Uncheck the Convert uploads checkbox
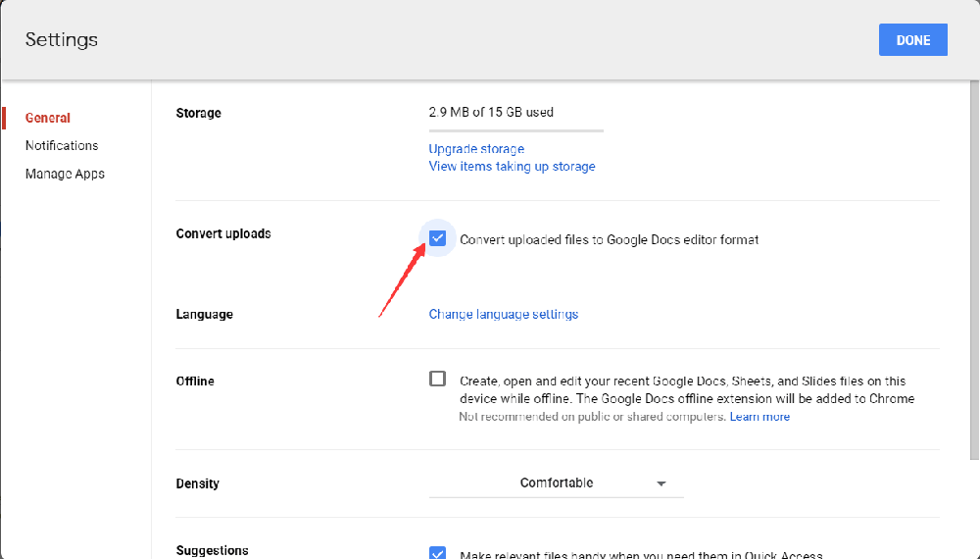The height and width of the screenshot is (559, 980). pos(438,238)
